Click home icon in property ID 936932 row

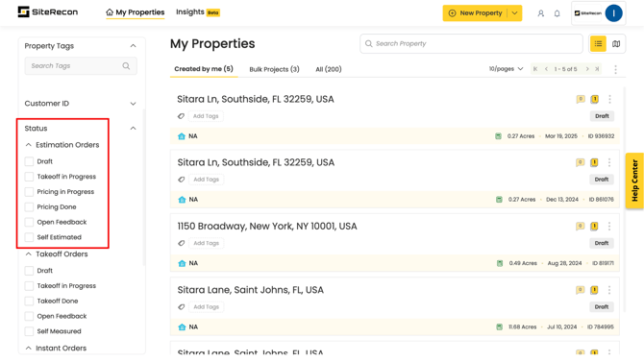[182, 136]
